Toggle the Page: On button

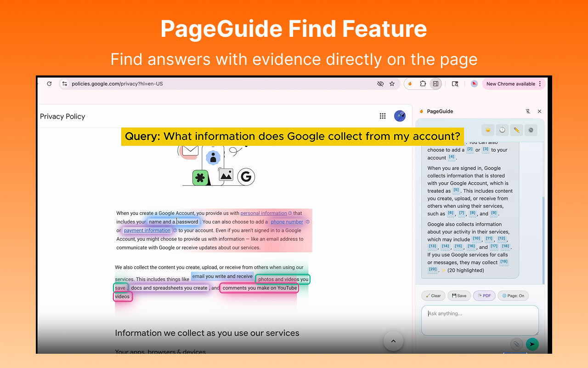click(x=513, y=296)
